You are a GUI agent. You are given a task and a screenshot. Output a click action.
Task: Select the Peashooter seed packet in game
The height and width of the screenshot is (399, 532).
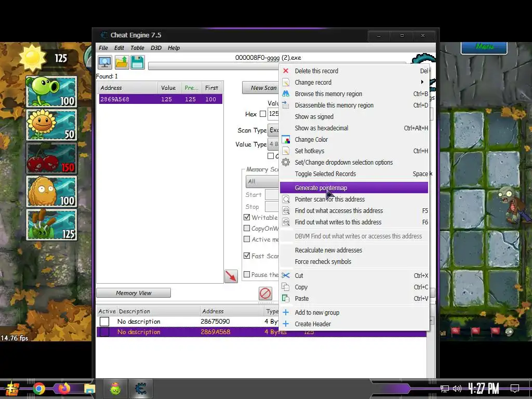pyautogui.click(x=51, y=91)
